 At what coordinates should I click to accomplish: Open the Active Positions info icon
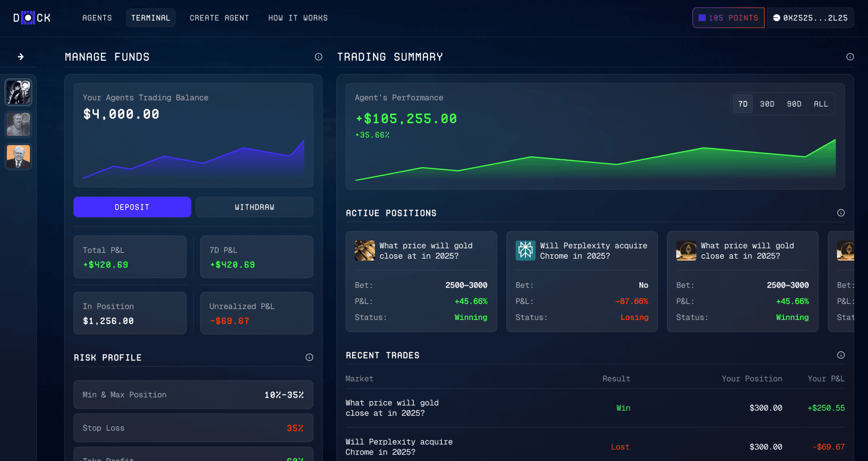tap(841, 213)
